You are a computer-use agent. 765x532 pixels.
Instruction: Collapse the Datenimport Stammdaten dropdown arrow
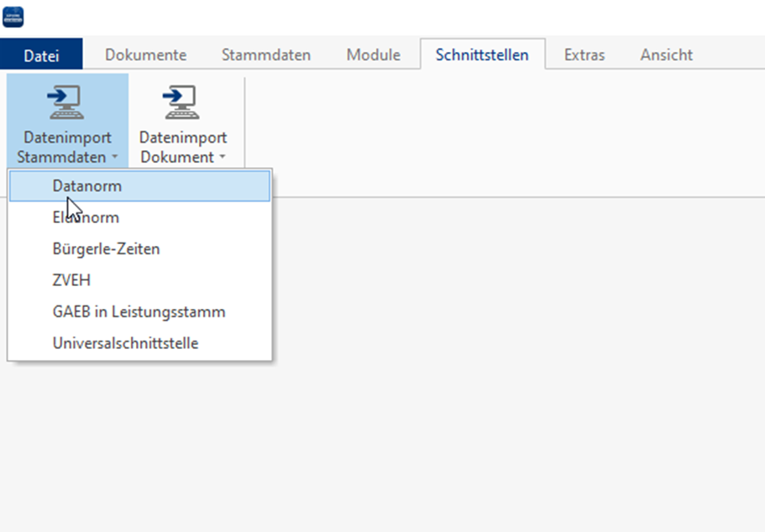click(113, 158)
